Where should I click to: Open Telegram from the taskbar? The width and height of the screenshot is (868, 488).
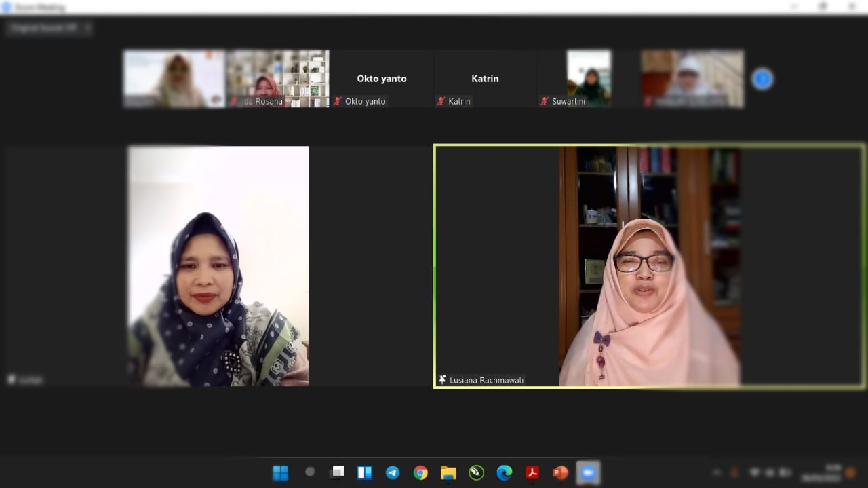(393, 473)
